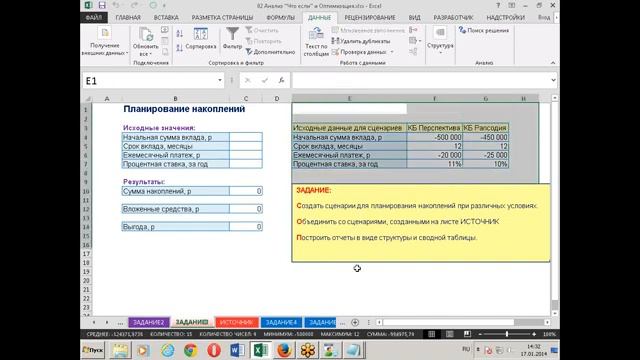Screen dimensions: 640x360
Task: Open the Сортировка dialog
Action: (x=201, y=39)
